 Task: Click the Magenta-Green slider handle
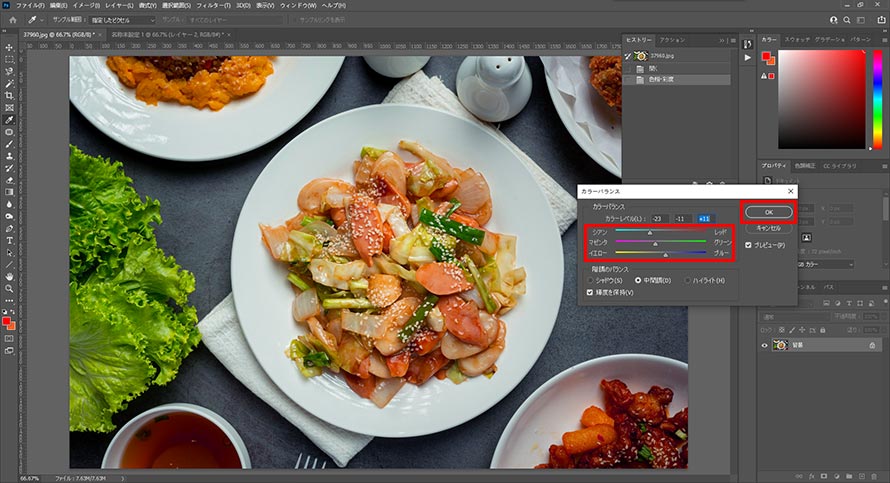click(x=655, y=243)
